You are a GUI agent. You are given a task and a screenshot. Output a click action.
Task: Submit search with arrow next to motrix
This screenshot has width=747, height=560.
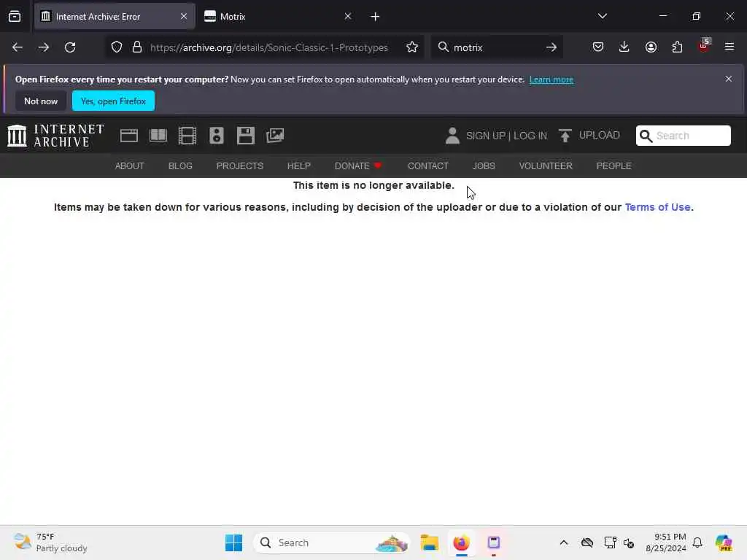pos(551,47)
